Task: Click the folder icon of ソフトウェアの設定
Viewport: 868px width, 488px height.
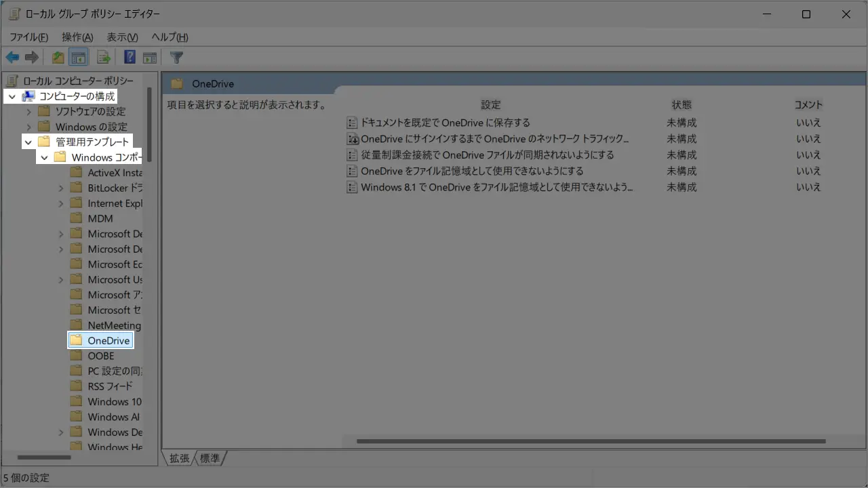Action: [x=44, y=111]
